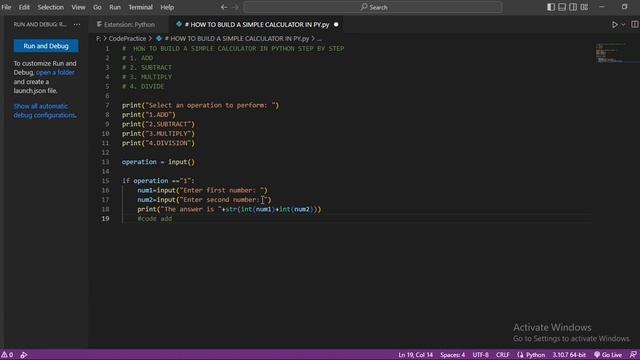The width and height of the screenshot is (640, 360).
Task: Open the Edit menu
Action: pyautogui.click(x=24, y=7)
